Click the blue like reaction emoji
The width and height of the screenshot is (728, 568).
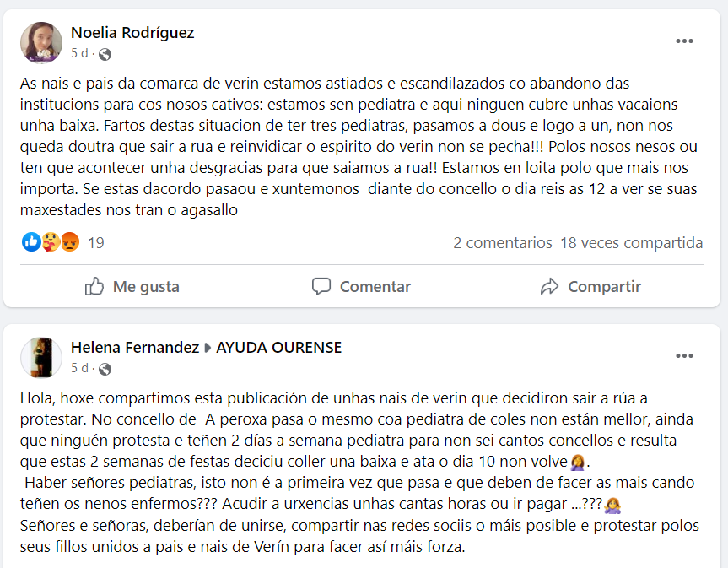[30, 242]
